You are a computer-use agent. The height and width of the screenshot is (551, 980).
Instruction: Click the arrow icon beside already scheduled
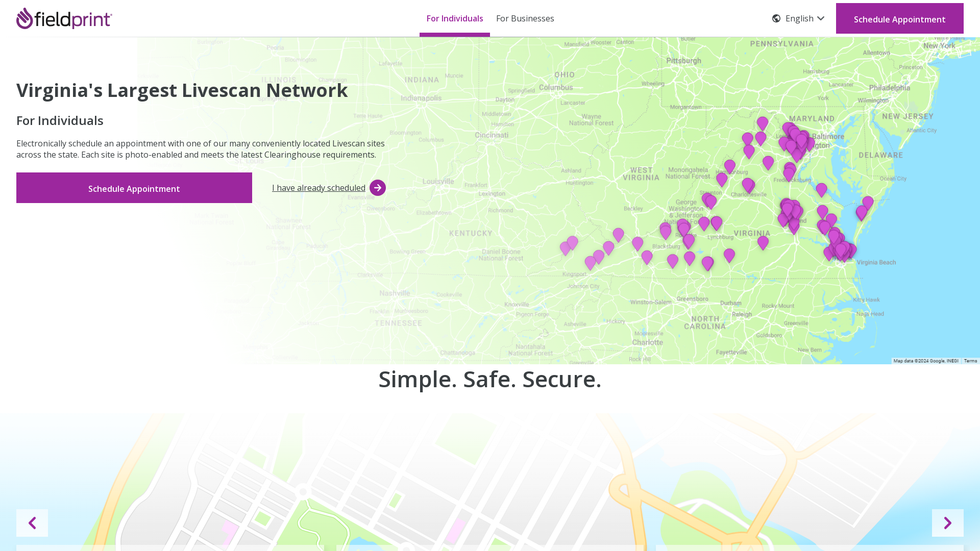(x=378, y=188)
